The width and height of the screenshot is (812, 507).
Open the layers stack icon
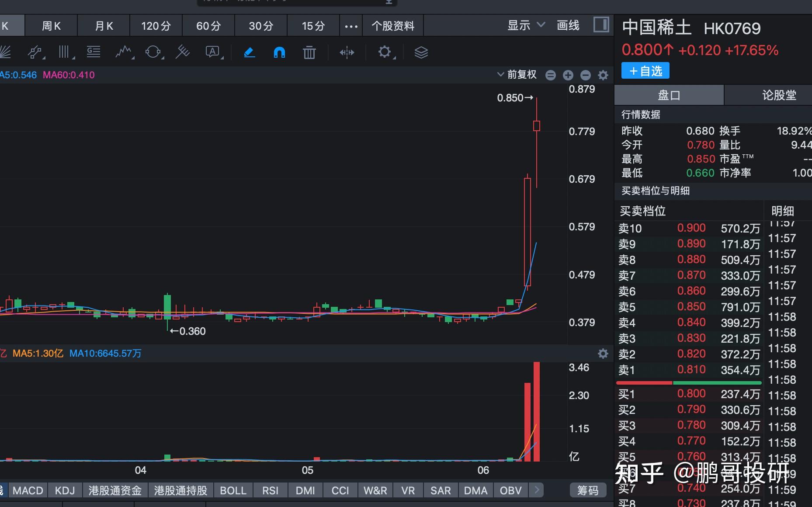click(x=421, y=52)
